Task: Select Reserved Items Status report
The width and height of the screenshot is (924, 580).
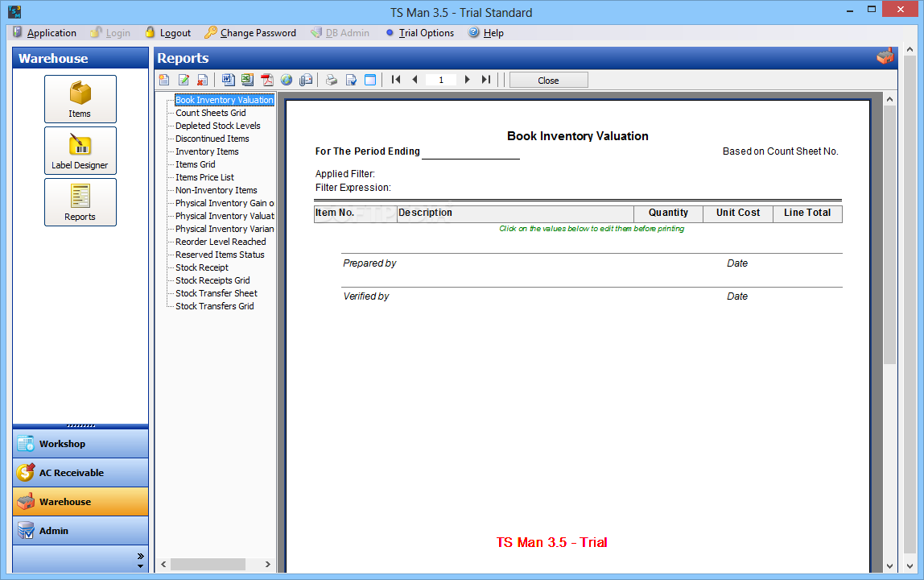Action: tap(220, 255)
